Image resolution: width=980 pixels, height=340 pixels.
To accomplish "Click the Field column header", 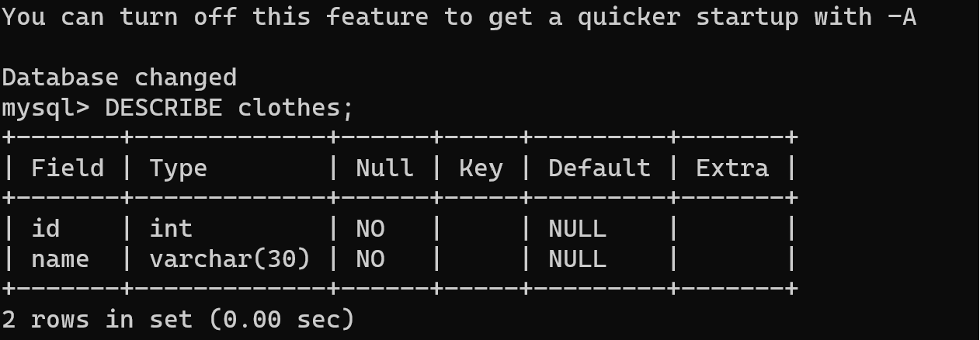I will coord(68,168).
